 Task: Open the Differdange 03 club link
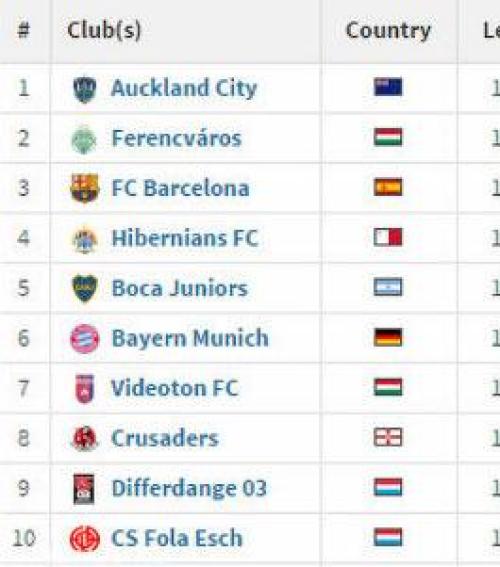189,489
